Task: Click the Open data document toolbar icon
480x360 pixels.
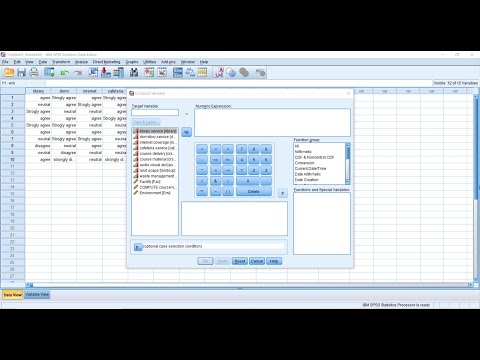Action: point(9,72)
